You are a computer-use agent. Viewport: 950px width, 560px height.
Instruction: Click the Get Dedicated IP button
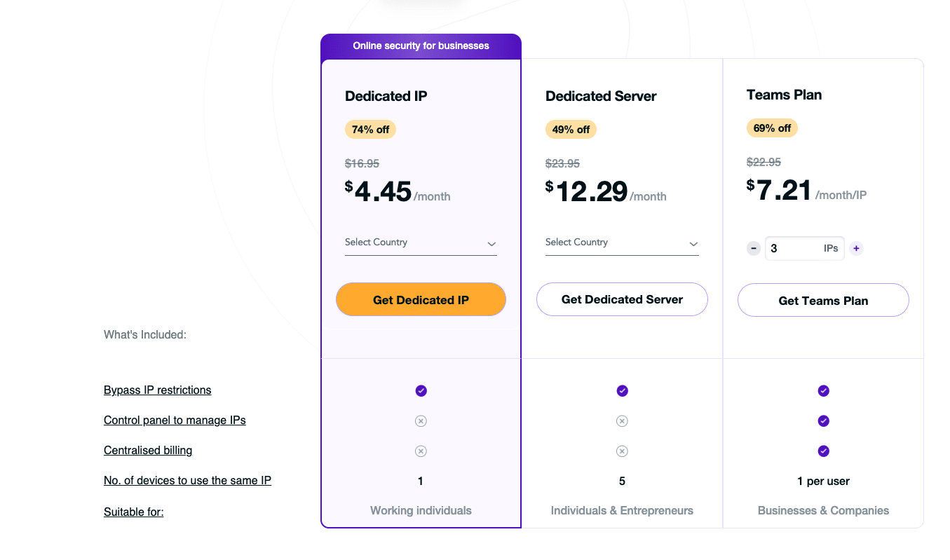[421, 299]
